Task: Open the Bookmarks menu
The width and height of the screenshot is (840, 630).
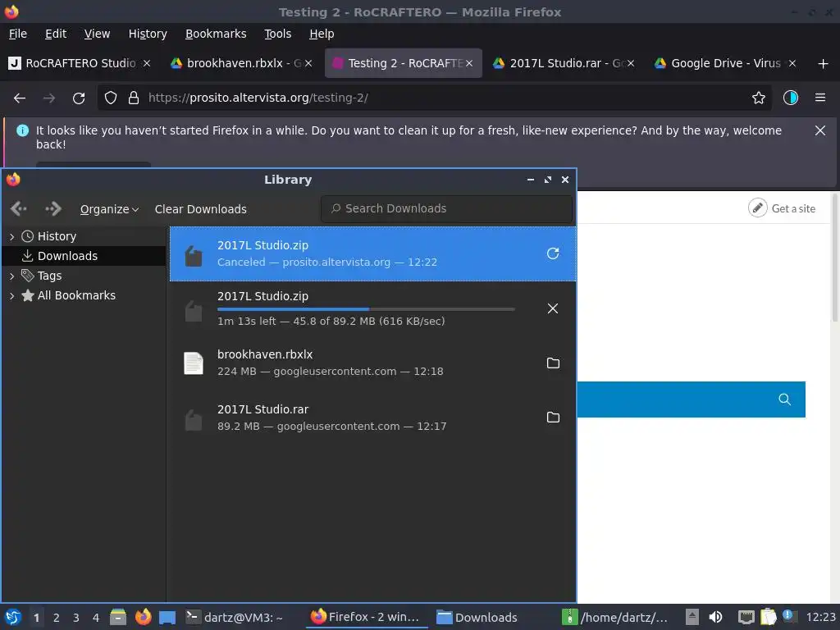Action: 216,34
